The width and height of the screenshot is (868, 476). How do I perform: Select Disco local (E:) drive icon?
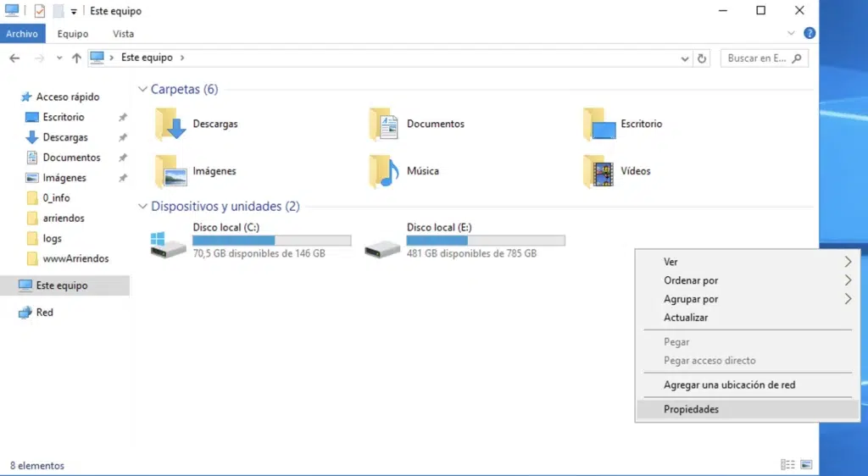pyautogui.click(x=382, y=247)
